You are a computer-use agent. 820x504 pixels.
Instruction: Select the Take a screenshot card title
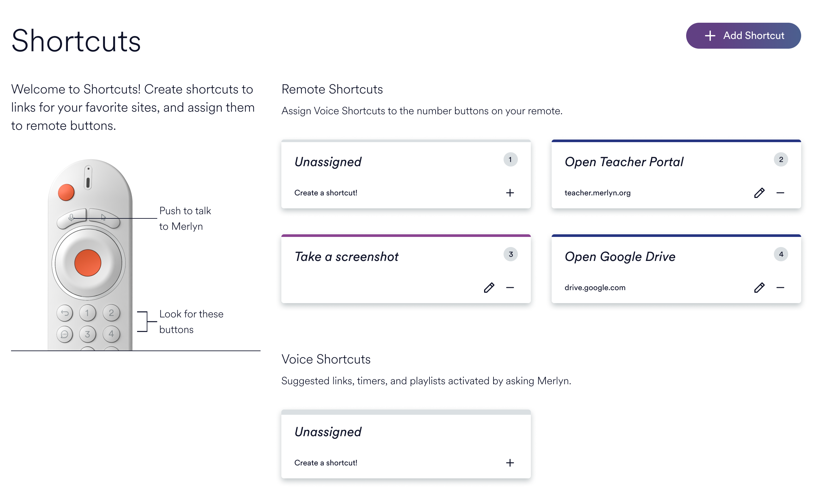click(x=346, y=257)
